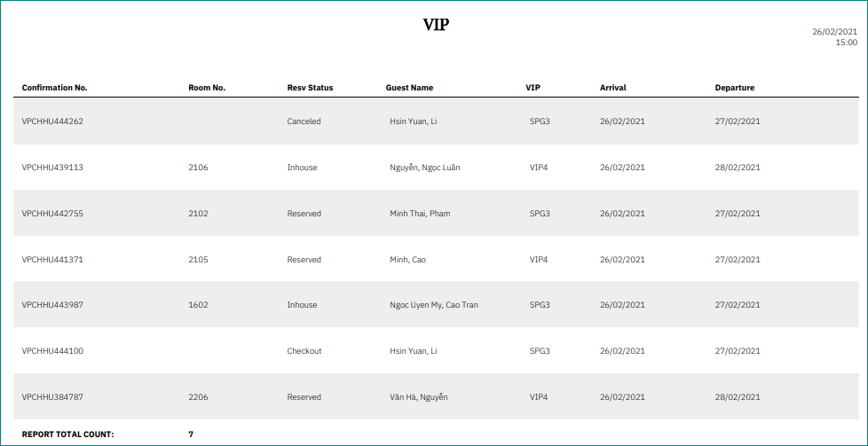Click the Arrival column header
This screenshot has height=446, width=868.
(612, 88)
